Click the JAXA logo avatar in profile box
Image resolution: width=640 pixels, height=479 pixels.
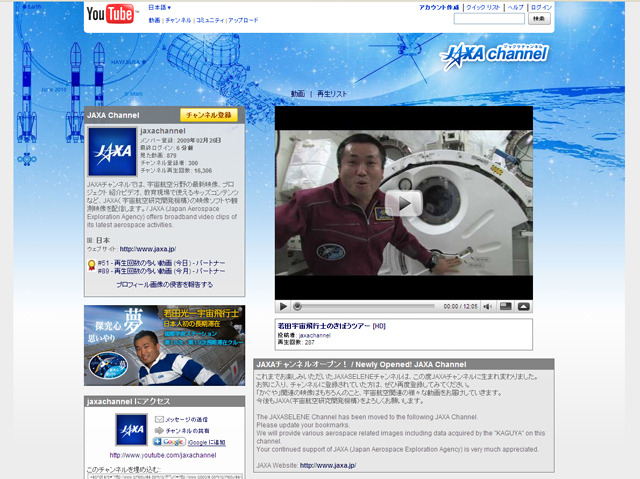[112, 152]
